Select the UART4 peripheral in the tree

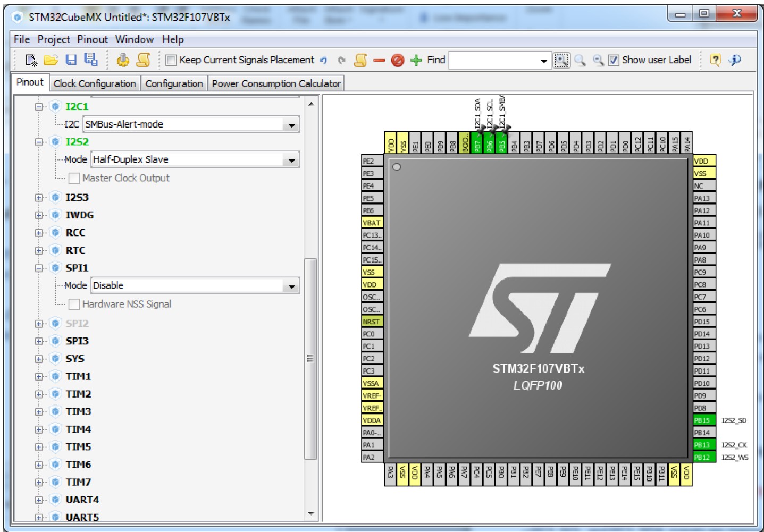(x=82, y=500)
